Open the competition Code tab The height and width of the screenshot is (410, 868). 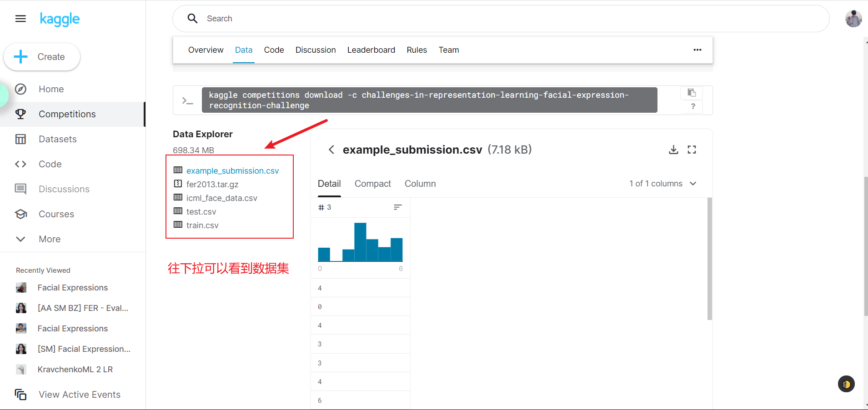click(274, 50)
